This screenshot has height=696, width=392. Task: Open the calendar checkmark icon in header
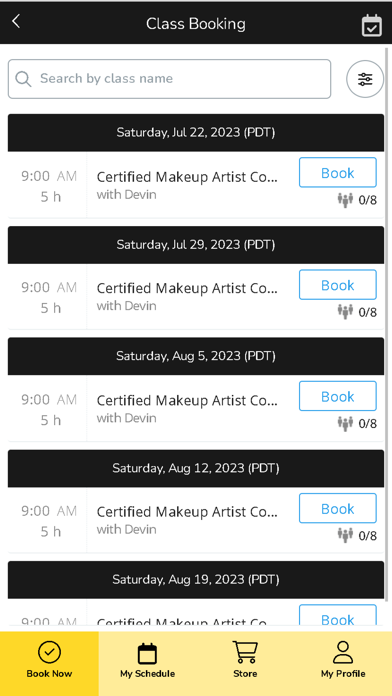coord(372,25)
